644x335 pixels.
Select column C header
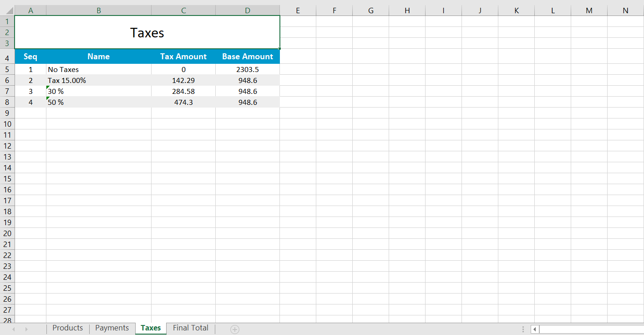click(x=183, y=10)
